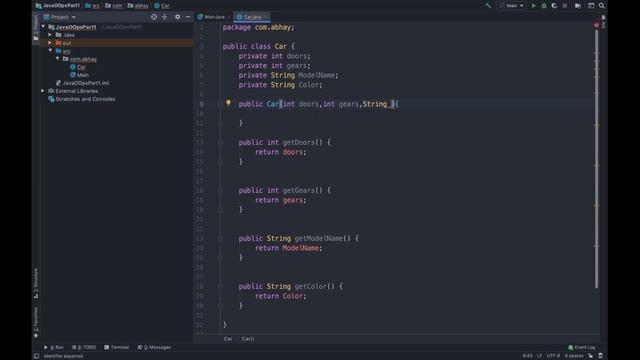Open the TODO tool window tab

click(84, 347)
